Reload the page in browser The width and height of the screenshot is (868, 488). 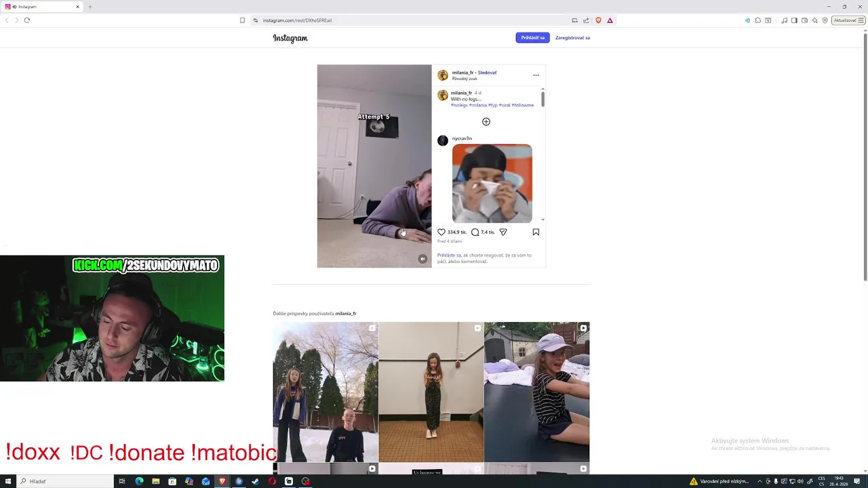pos(27,20)
